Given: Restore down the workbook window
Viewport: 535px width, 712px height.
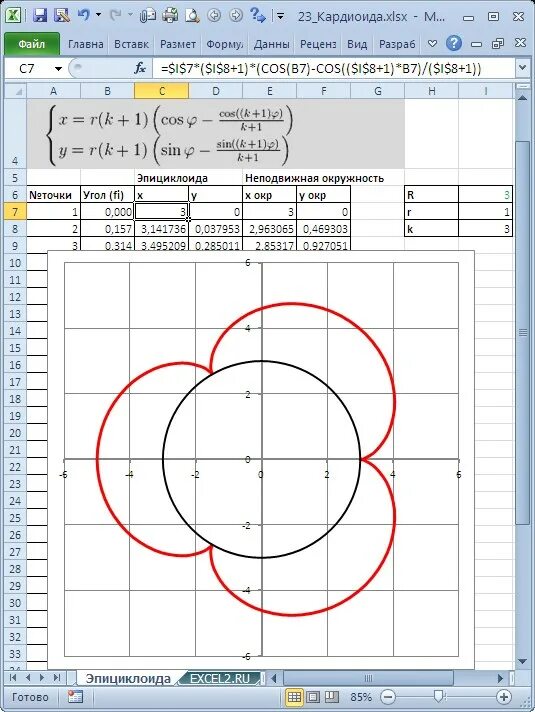Looking at the screenshot, I should click(498, 44).
